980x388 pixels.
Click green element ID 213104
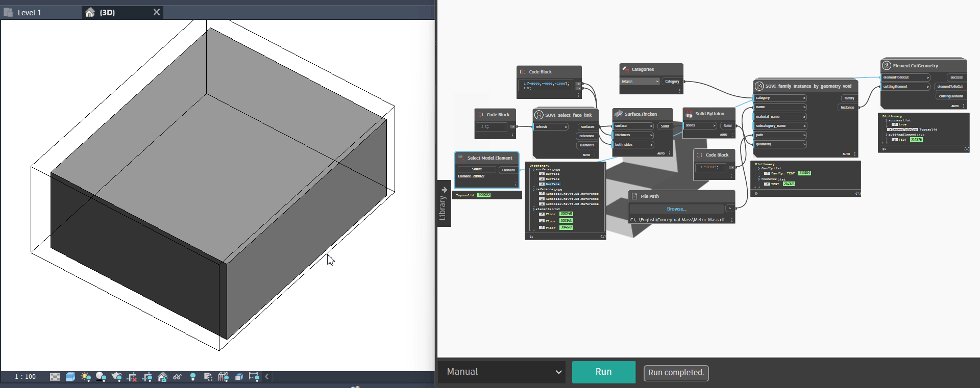click(x=805, y=173)
